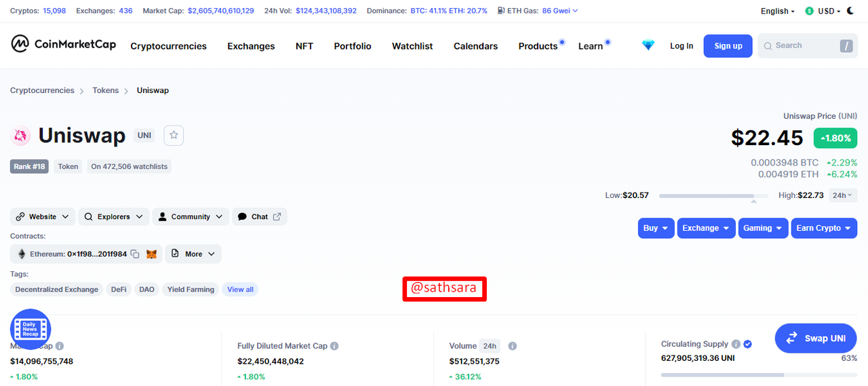Click the verified supply checkmark badge
Image resolution: width=868 pixels, height=386 pixels.
coord(747,344)
